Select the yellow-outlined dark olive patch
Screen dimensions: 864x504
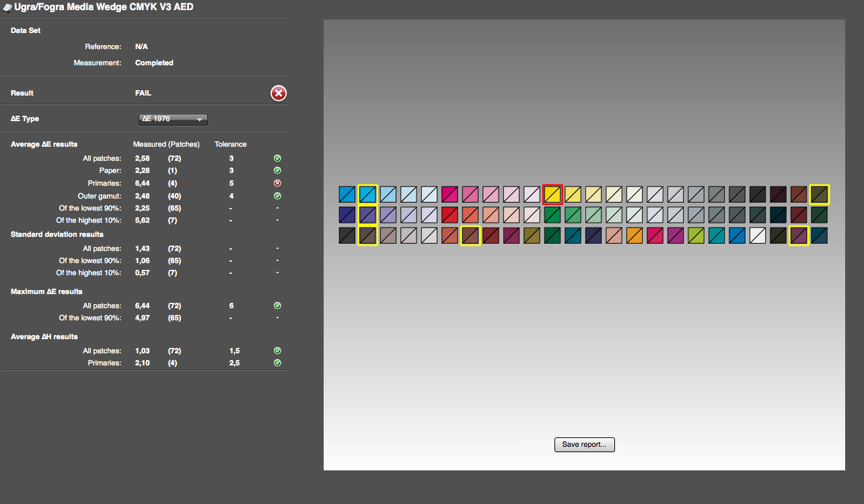tap(820, 194)
